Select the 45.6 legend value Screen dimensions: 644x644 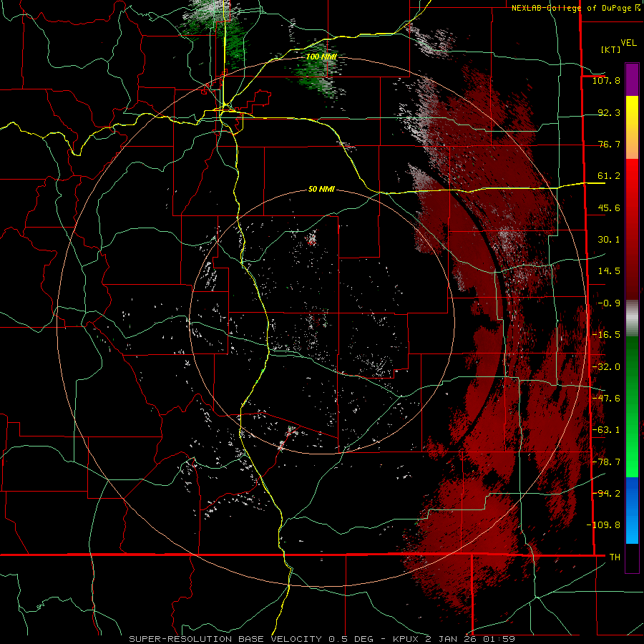coord(609,208)
